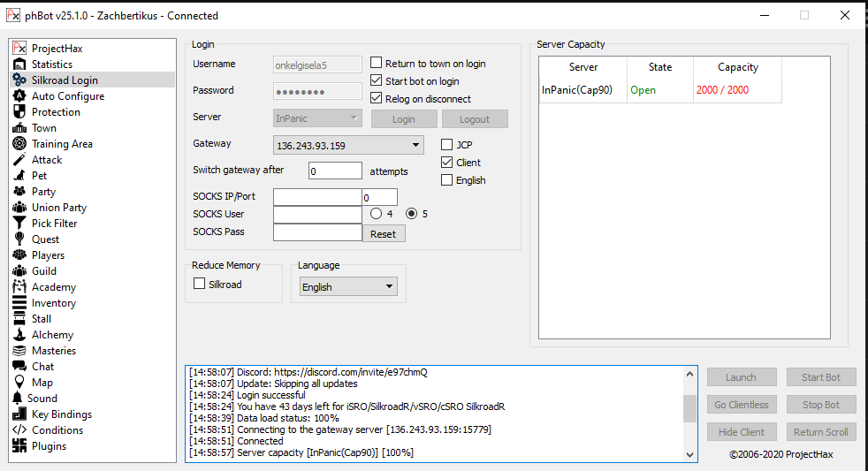This screenshot has height=471, width=868.
Task: Click the Attack sword icon
Action: point(19,160)
